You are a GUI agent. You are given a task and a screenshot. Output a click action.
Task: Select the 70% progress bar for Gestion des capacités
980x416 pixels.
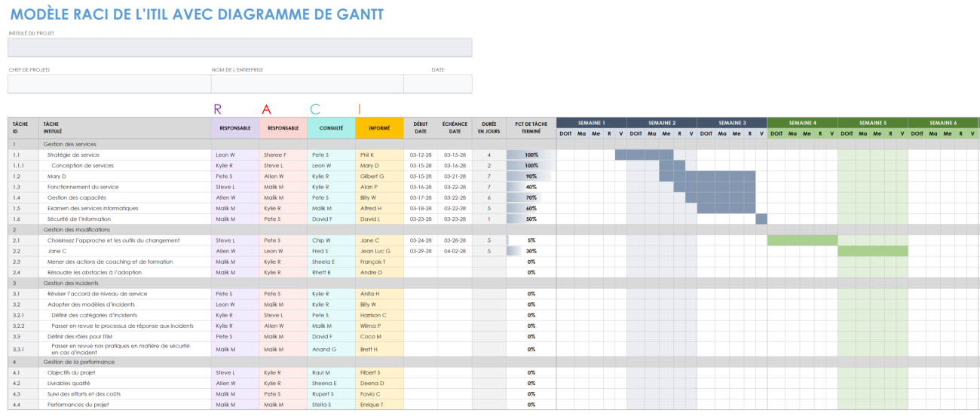531,197
